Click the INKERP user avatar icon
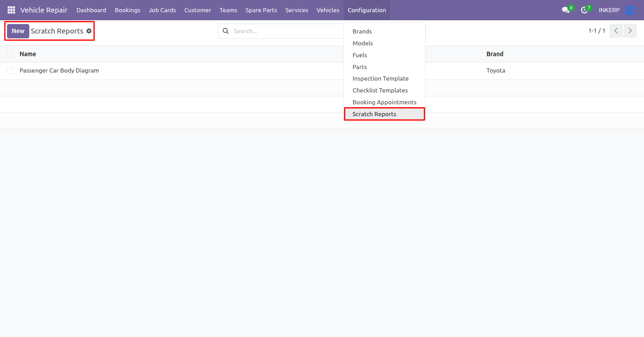 [x=631, y=10]
